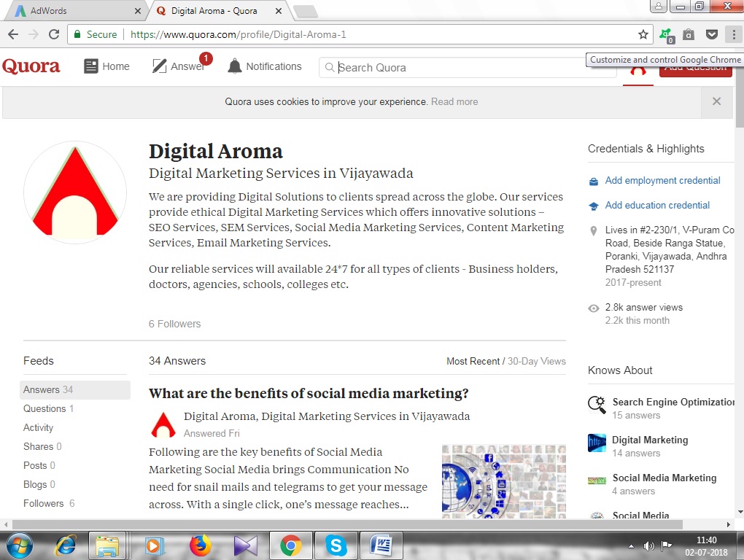Open the Home feed
744x560 pixels.
pyautogui.click(x=106, y=66)
